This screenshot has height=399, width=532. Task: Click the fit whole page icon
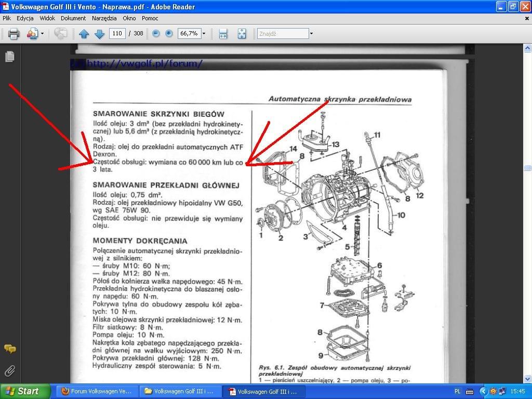242,34
